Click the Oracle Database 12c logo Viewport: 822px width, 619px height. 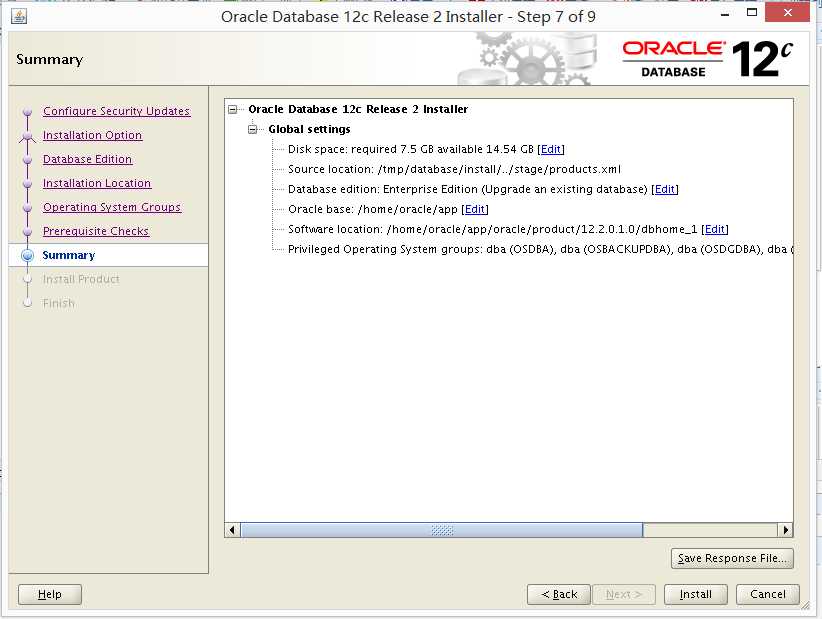(708, 59)
